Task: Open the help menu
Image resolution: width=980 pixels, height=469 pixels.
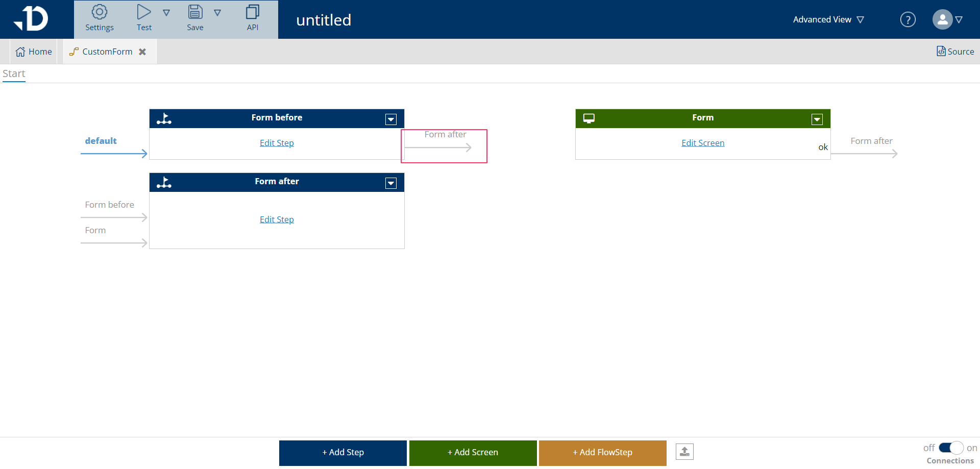Action: click(x=908, y=19)
